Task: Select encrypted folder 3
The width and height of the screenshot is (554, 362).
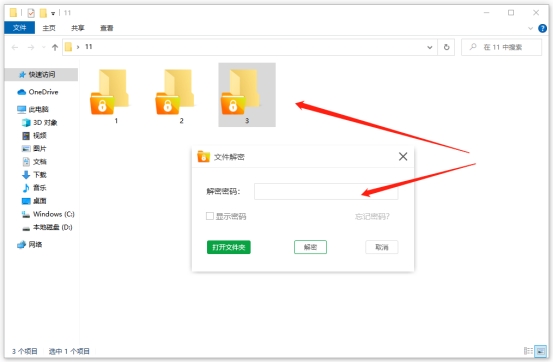Action: [x=247, y=95]
